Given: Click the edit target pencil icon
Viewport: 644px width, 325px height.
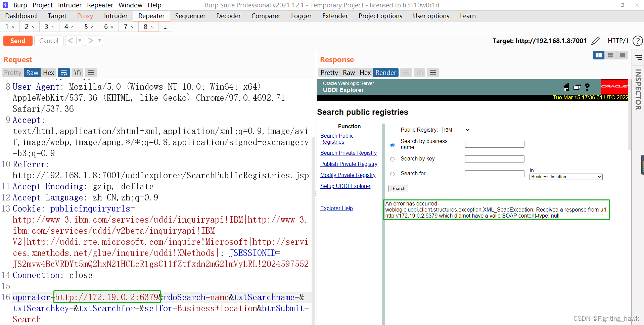Looking at the screenshot, I should (595, 41).
